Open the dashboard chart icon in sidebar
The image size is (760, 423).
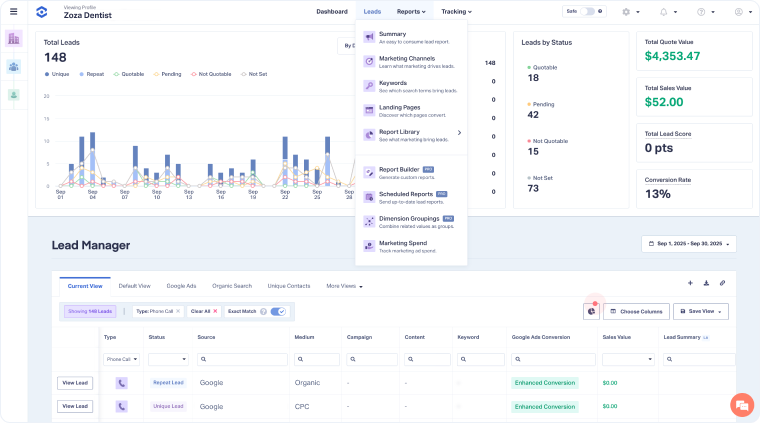[x=13, y=39]
